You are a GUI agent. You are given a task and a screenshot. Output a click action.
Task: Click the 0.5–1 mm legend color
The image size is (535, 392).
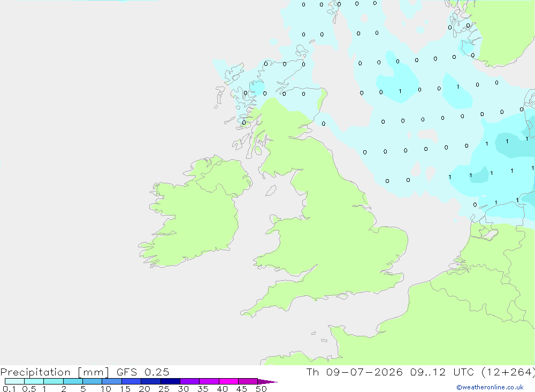34,381
